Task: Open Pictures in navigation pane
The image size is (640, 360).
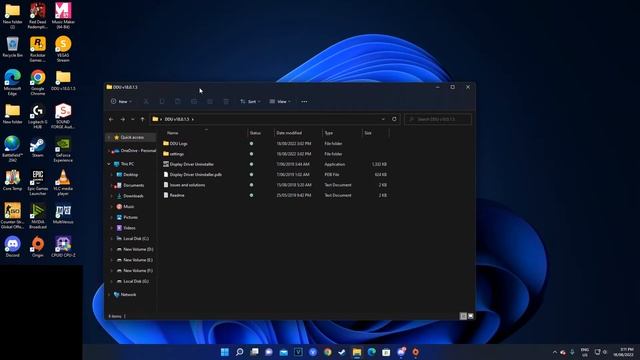Action: pyautogui.click(x=127, y=217)
